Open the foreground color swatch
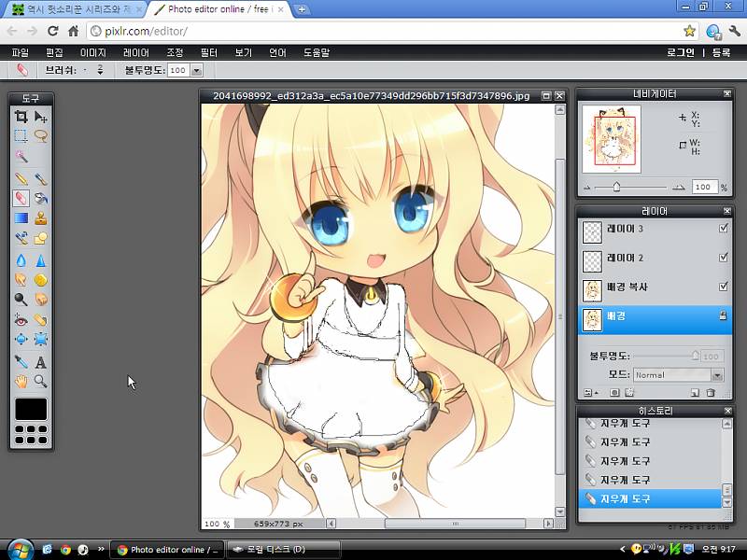747x560 pixels. pos(31,409)
